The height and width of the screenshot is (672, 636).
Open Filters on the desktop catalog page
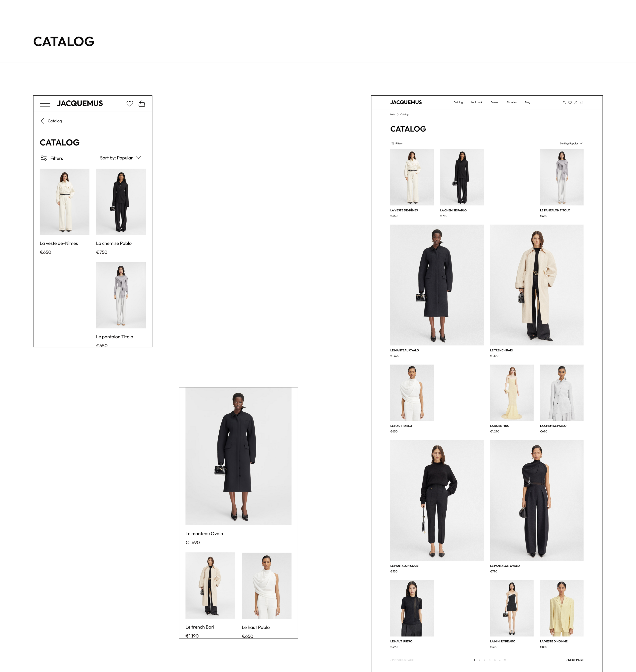coord(396,143)
